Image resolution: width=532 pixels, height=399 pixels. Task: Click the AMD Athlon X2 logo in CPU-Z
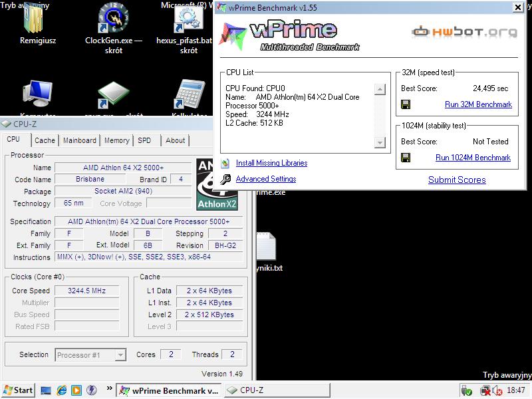(x=217, y=185)
